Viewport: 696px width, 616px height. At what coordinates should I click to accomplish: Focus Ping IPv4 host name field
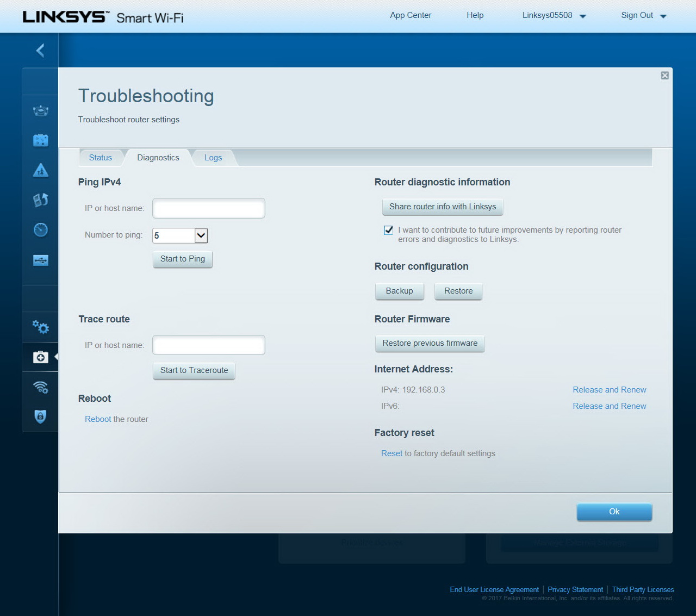209,208
